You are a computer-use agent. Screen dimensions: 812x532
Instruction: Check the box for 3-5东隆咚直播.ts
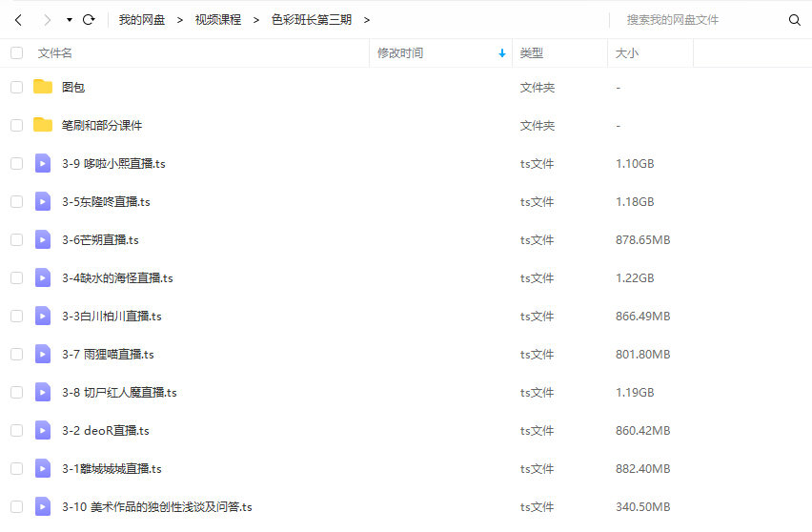16,201
